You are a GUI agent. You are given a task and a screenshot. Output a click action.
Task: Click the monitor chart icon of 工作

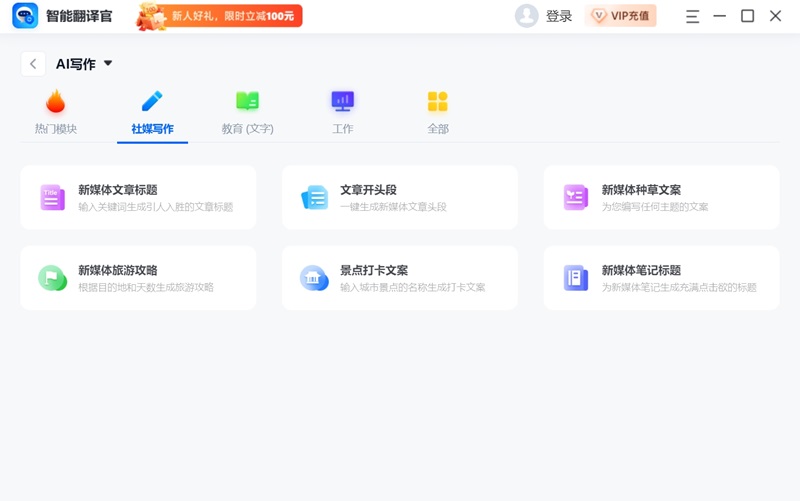point(342,101)
